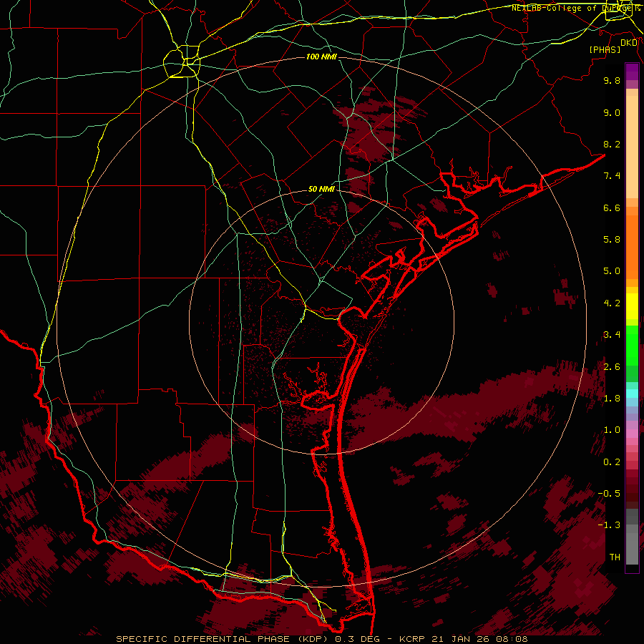
Task: Click the 50 NMI range ring label
Action: pyautogui.click(x=321, y=190)
